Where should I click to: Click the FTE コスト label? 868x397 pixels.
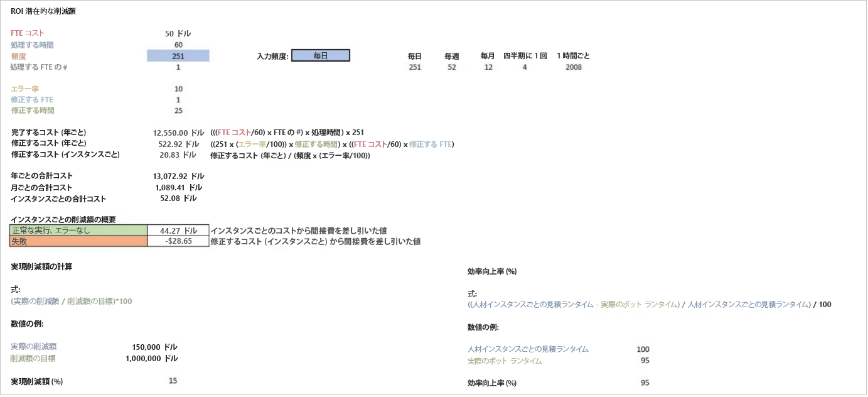coord(28,33)
